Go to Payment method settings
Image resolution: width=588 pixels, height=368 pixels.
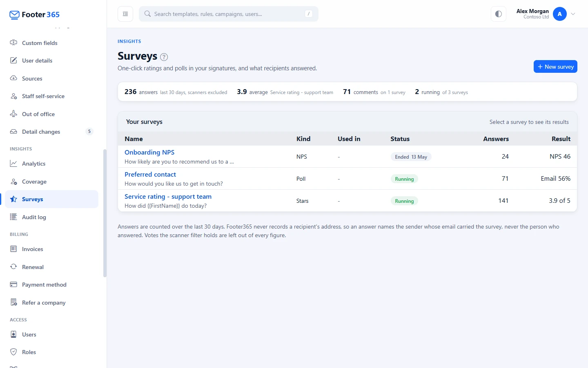[x=51, y=285]
